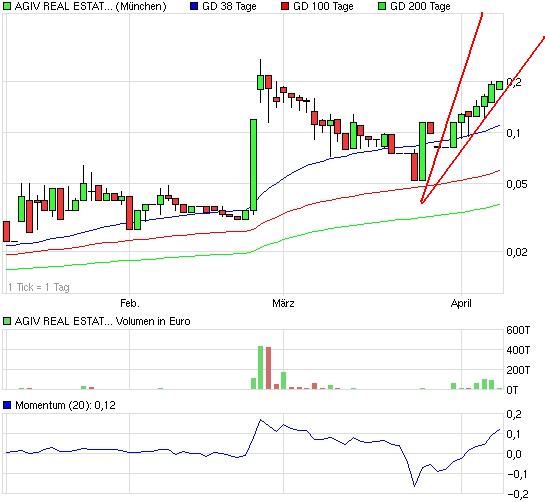545x502 pixels.
Task: Click the green Volumen in Euro legend swatch
Action: click(7, 321)
